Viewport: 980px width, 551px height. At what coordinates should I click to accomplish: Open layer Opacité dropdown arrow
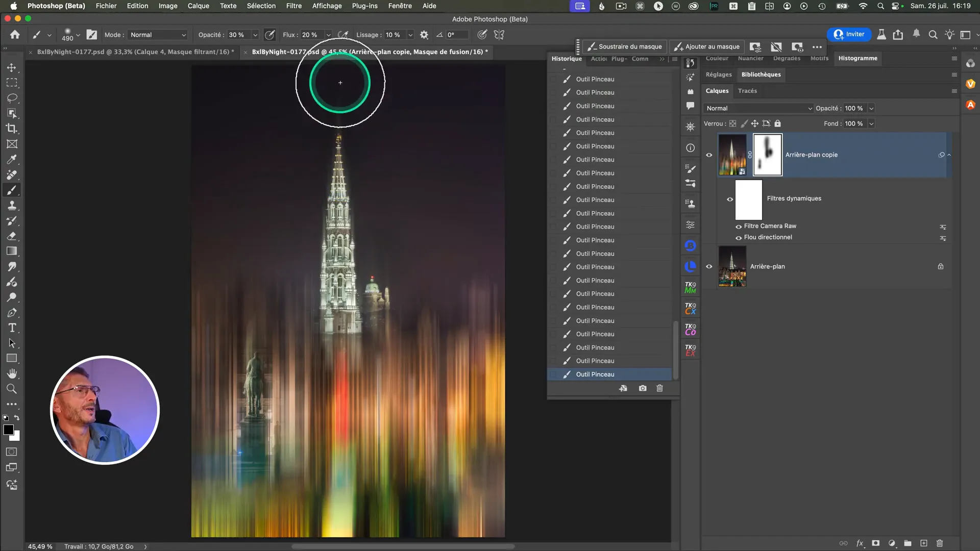coord(871,108)
